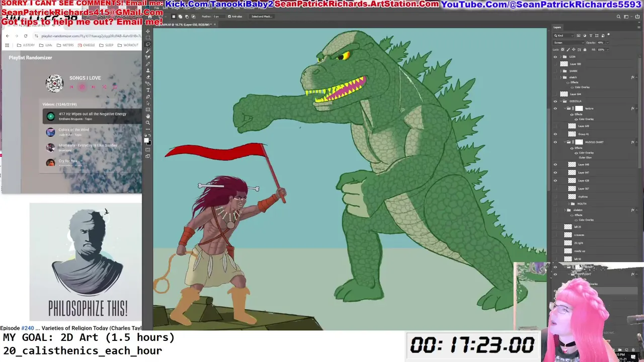The height and width of the screenshot is (362, 644).
Task: Open Opacity value dropdown arrow
Action: [608, 43]
